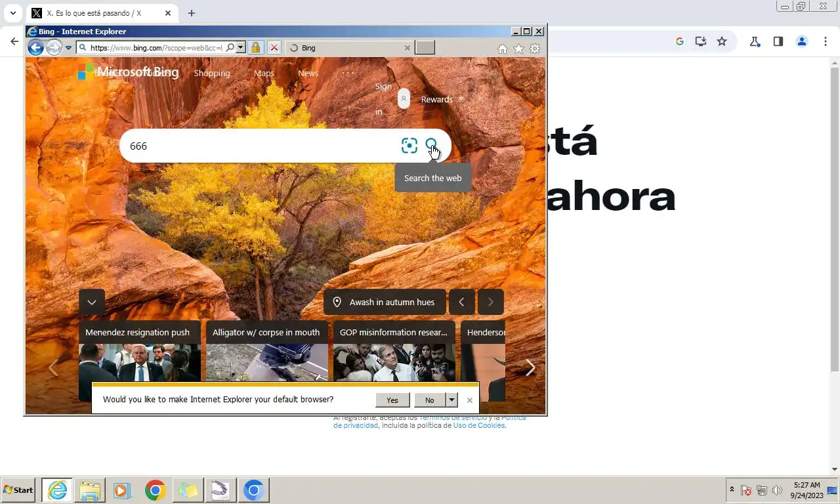Image resolution: width=840 pixels, height=504 pixels.
Task: Open Bing Rewards
Action: click(437, 99)
